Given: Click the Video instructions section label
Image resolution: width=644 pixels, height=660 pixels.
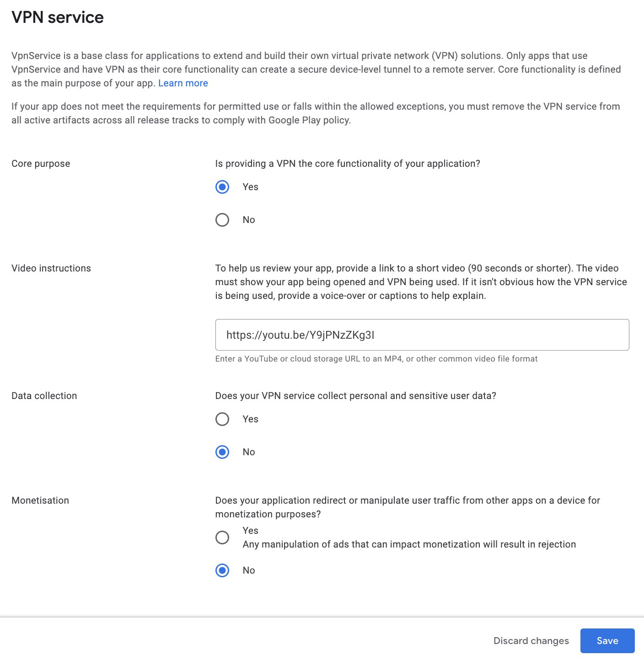Looking at the screenshot, I should pyautogui.click(x=51, y=268).
